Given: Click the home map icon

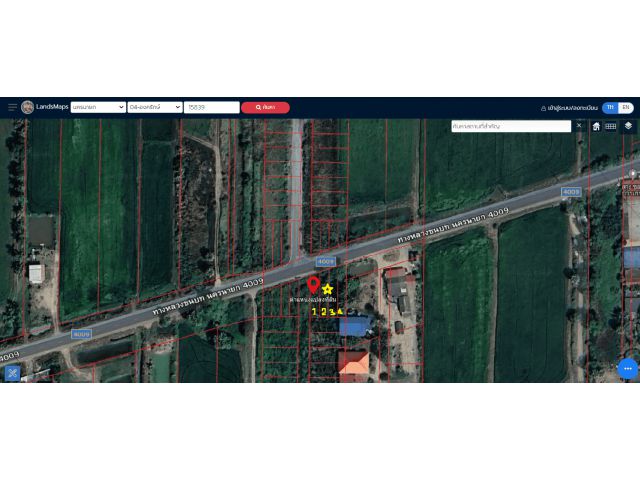Looking at the screenshot, I should coord(596,127).
